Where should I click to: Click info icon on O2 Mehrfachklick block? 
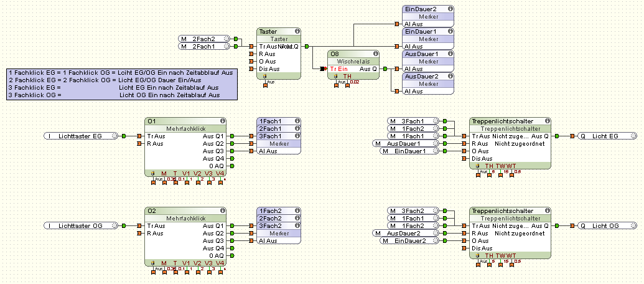click(x=222, y=211)
